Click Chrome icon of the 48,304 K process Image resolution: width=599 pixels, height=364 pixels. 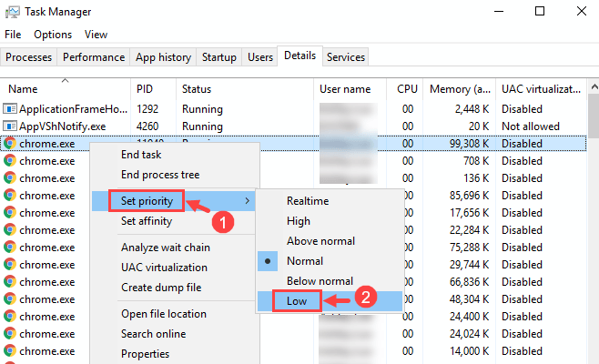(x=9, y=299)
